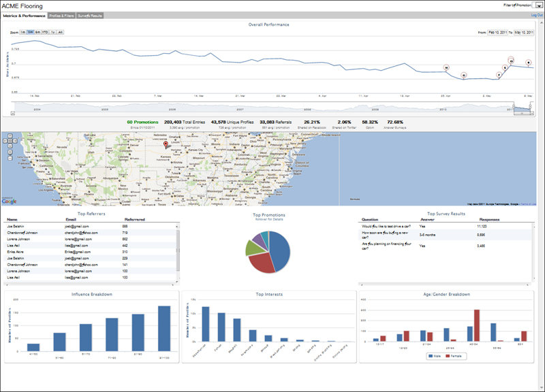Image resolution: width=545 pixels, height=392 pixels.
Task: Set chart zoom to All
Action: 60,32
